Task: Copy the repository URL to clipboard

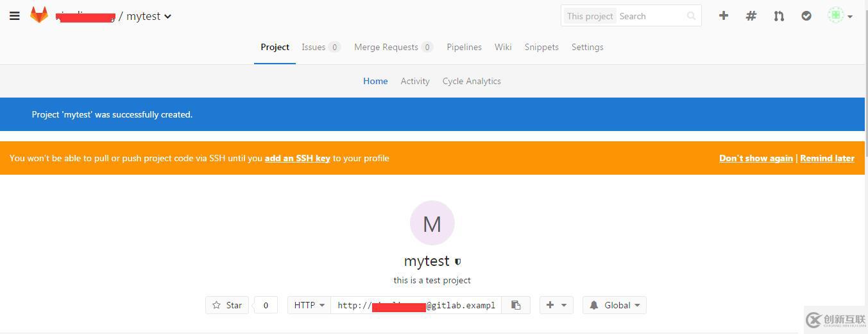Action: click(x=516, y=305)
